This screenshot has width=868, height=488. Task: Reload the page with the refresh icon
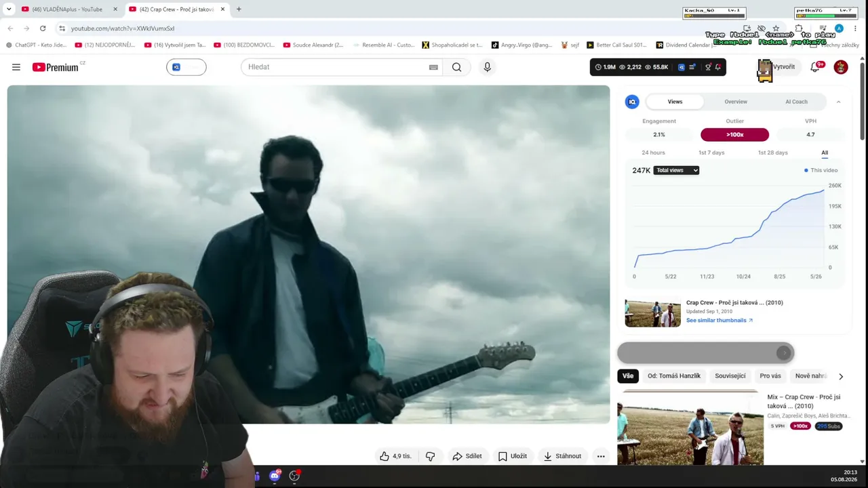[43, 28]
